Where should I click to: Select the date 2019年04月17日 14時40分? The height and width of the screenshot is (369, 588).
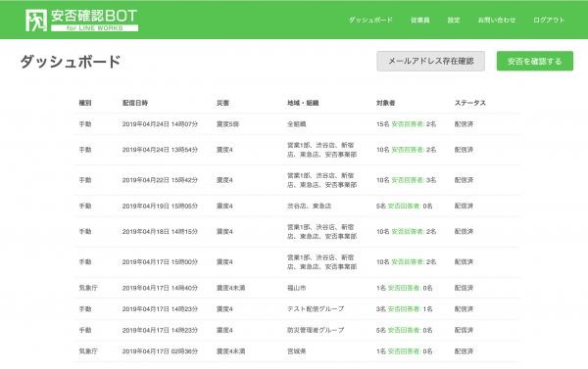(x=160, y=288)
